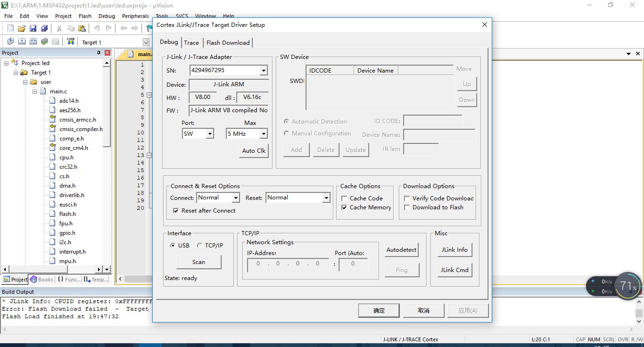The image size is (644, 347).
Task: Select the USB interface radio button
Action: 173,246
